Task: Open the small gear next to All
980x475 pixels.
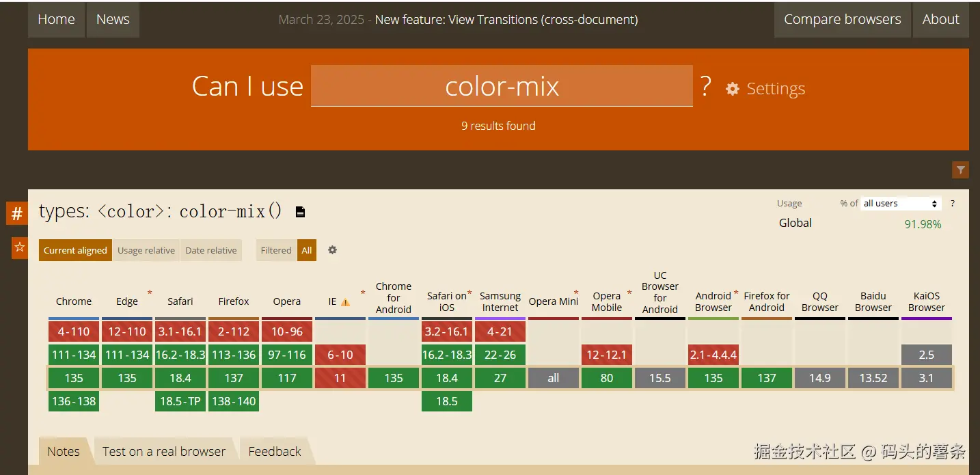Action: (332, 250)
